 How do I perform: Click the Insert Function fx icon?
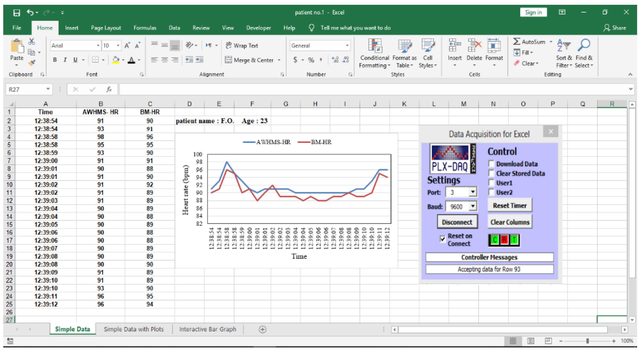[x=109, y=89]
